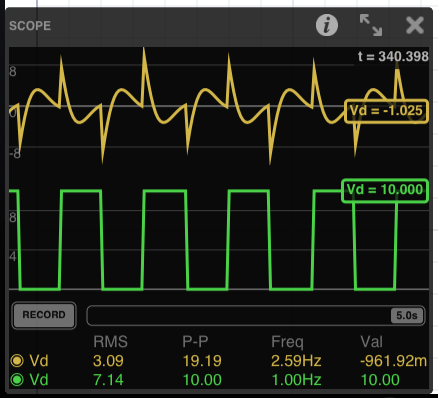Click the P-P column header
This screenshot has width=438, height=398.
(195, 342)
